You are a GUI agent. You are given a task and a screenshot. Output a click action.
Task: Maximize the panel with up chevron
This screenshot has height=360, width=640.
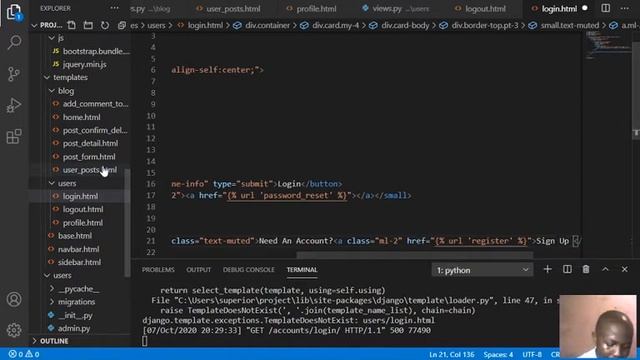coord(605,269)
